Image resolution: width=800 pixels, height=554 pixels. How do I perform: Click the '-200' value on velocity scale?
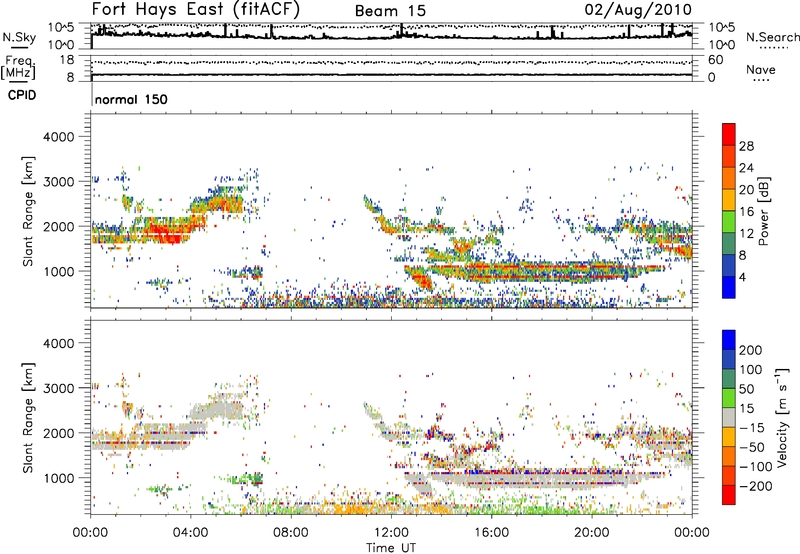[x=756, y=486]
